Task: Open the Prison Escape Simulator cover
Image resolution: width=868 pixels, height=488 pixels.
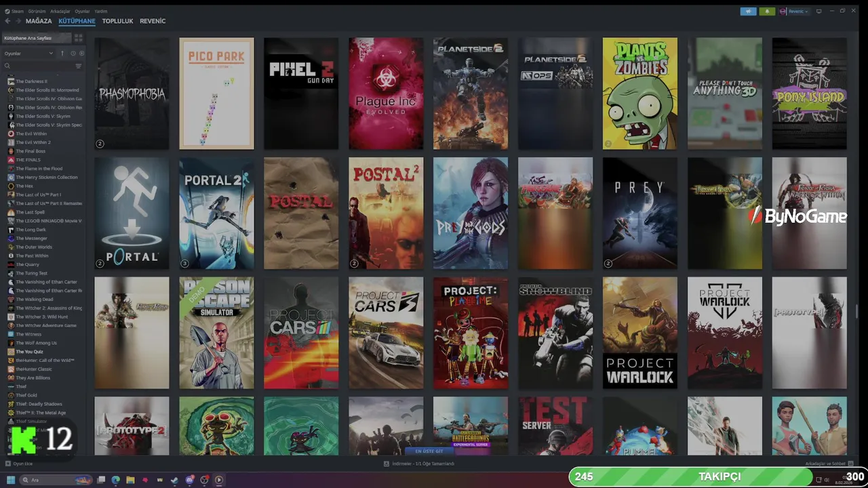Action: click(x=216, y=333)
